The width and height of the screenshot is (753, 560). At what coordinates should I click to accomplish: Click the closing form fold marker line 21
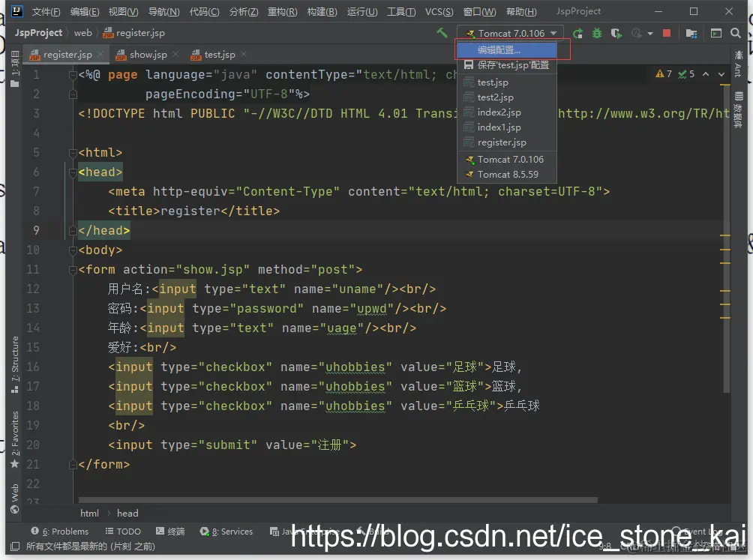pyautogui.click(x=73, y=465)
